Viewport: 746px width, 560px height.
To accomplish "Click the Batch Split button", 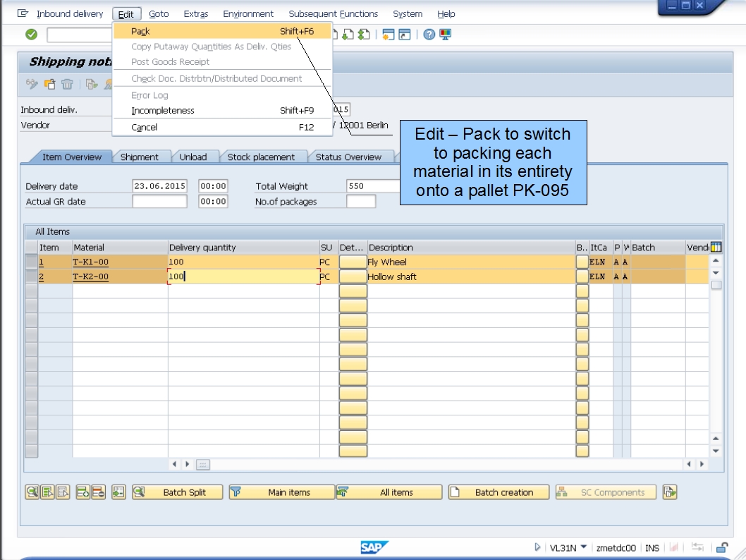I will pos(187,492).
